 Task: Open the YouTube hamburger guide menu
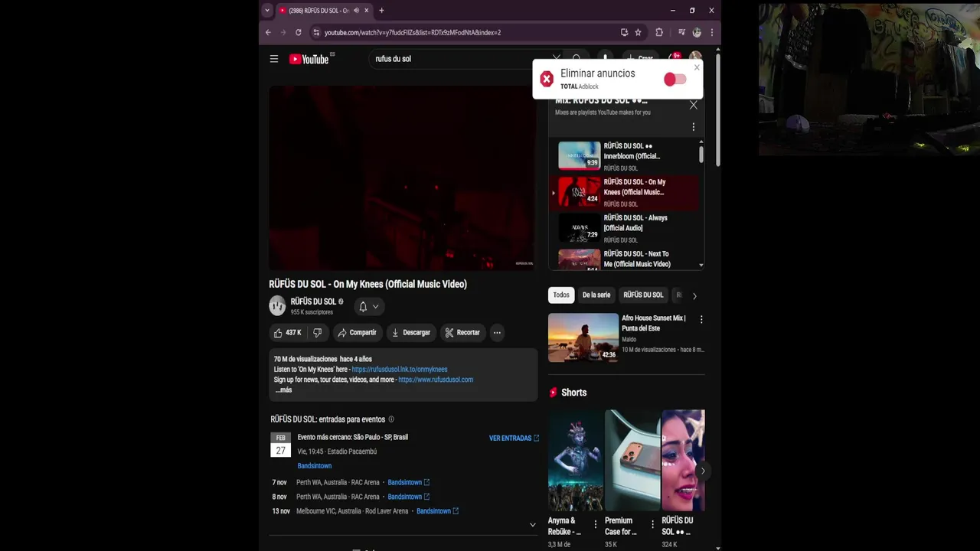[x=273, y=59]
